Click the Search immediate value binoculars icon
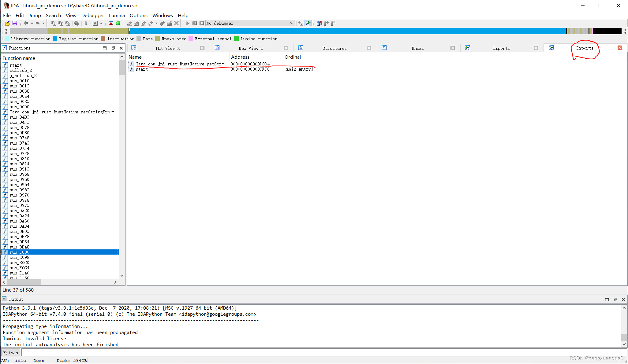Image resolution: width=628 pixels, height=364 pixels. point(77,23)
